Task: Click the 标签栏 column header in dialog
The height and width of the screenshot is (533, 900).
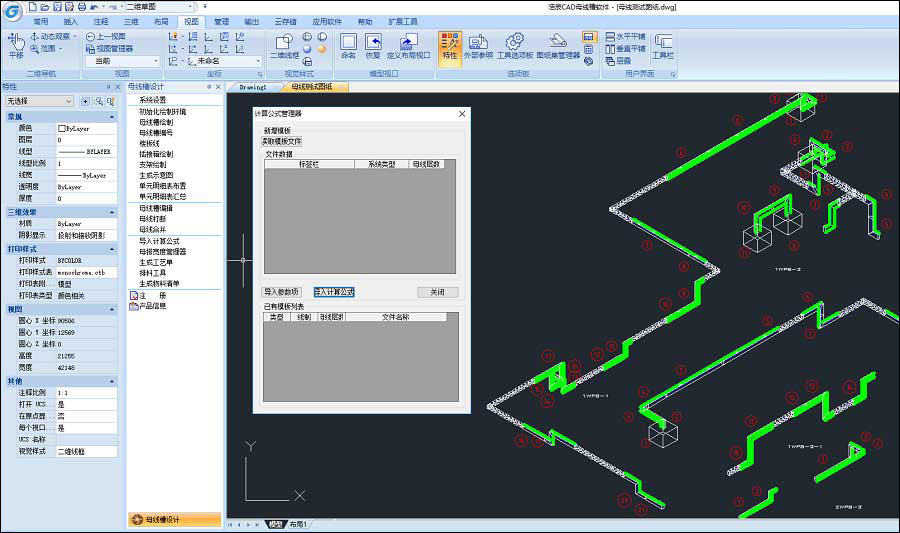Action: [x=309, y=164]
